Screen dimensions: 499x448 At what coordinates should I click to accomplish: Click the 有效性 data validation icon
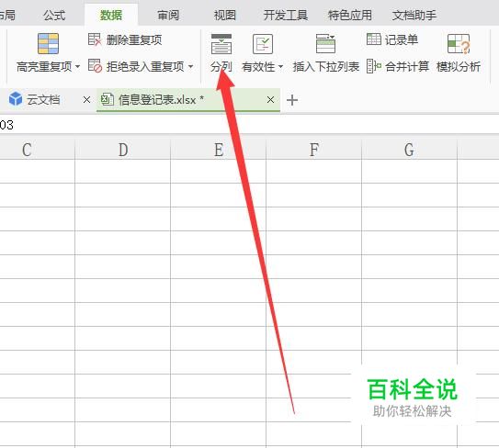pos(263,44)
